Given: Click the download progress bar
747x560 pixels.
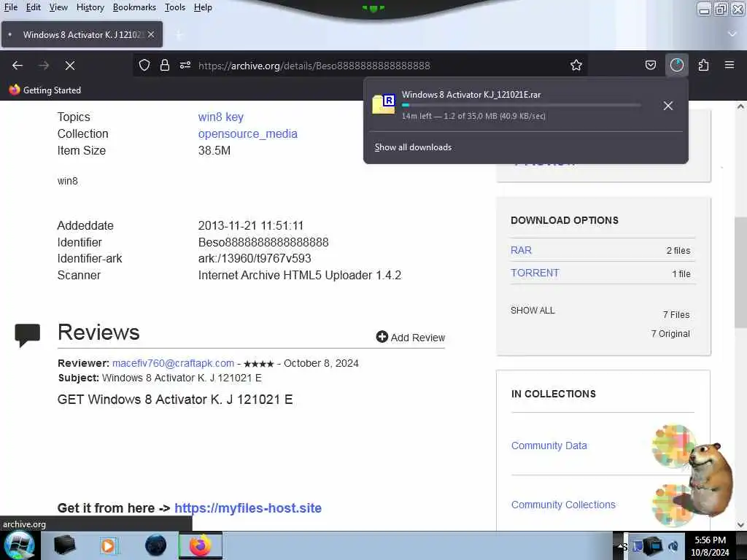Looking at the screenshot, I should coord(521,105).
